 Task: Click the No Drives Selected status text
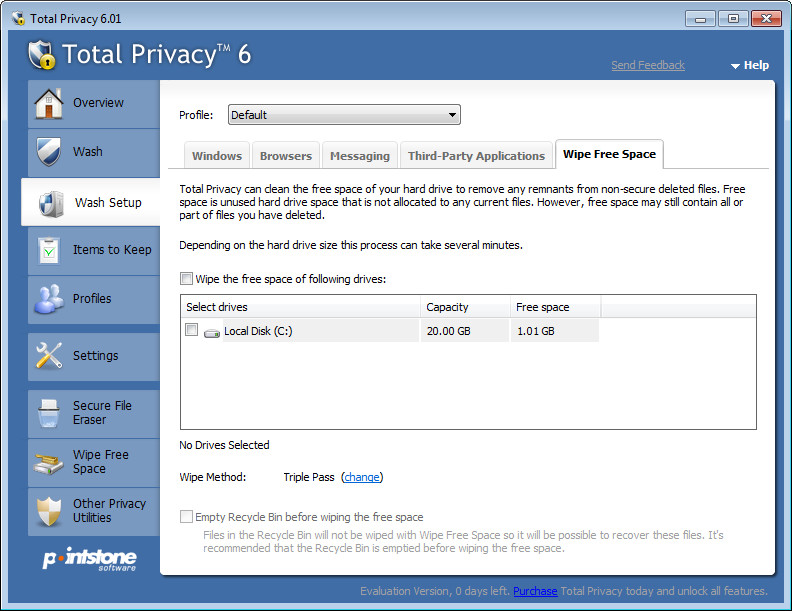tap(224, 445)
